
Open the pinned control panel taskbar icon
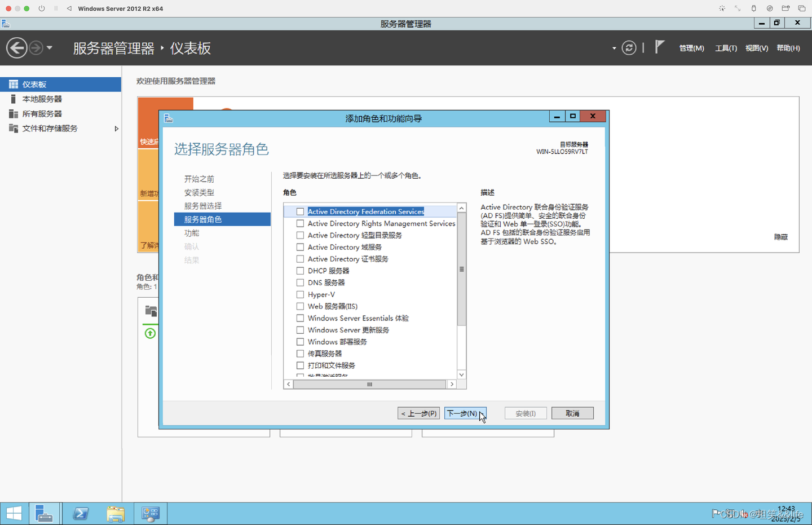150,514
